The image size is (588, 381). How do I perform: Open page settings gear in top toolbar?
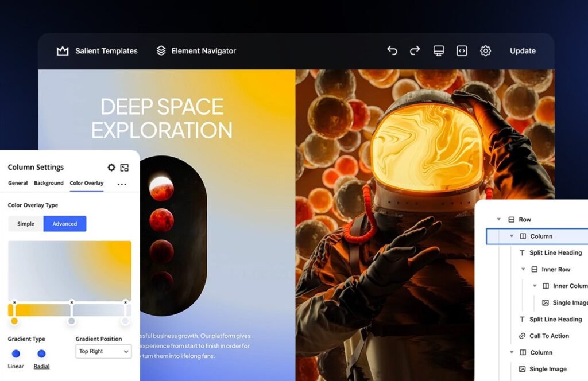coord(485,51)
